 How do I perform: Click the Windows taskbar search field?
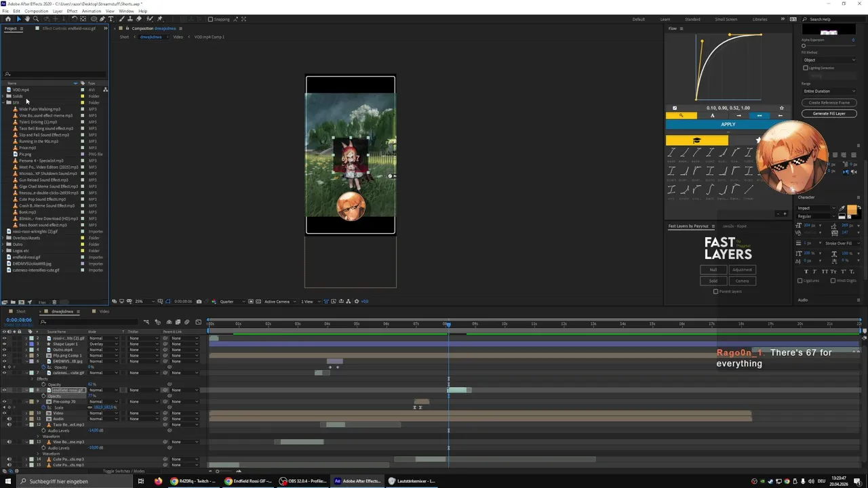[73, 481]
